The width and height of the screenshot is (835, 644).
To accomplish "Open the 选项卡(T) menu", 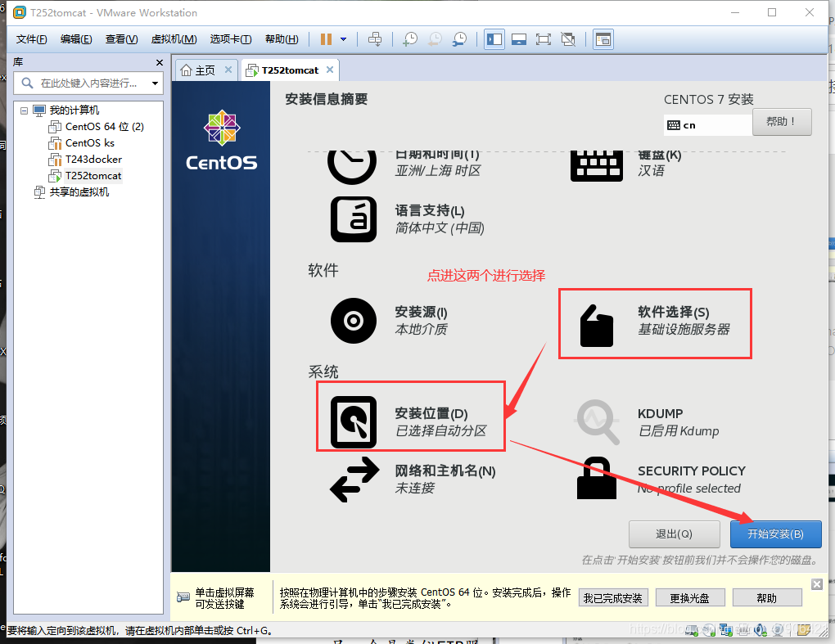I will pyautogui.click(x=231, y=38).
